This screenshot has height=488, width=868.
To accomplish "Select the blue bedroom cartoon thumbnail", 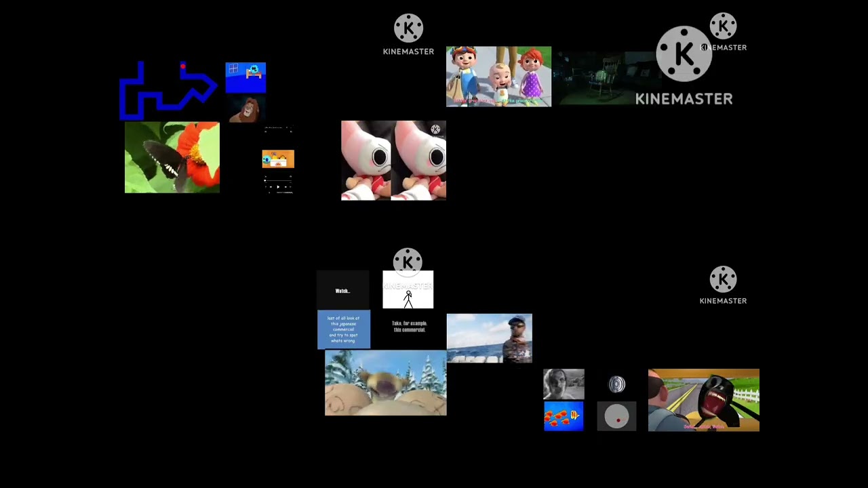I will 245,77.
